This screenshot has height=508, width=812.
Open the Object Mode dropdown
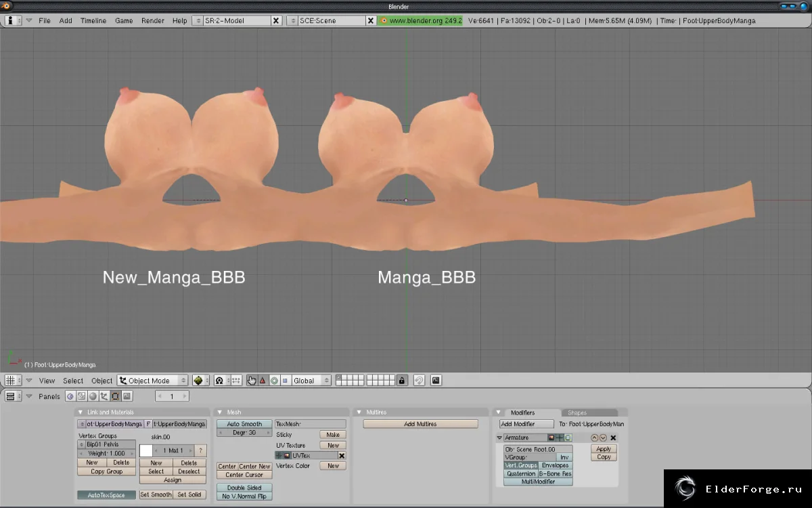(x=153, y=381)
